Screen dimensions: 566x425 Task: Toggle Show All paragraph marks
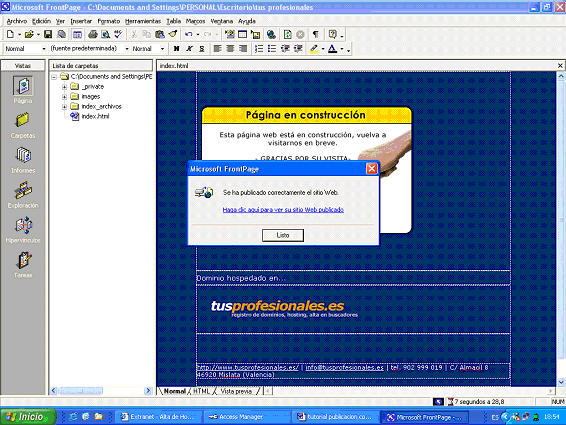316,34
